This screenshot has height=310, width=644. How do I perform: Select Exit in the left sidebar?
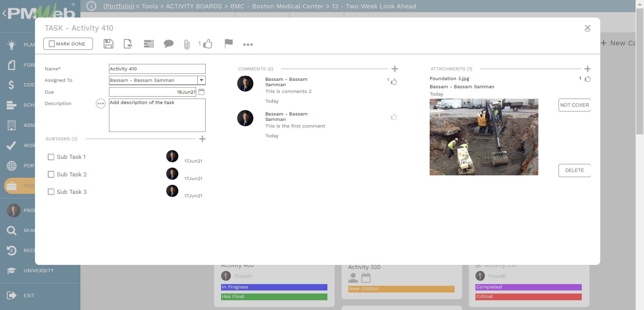pos(29,296)
